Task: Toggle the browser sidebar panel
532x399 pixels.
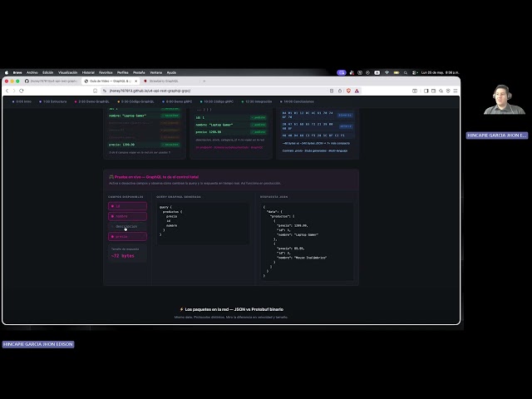Action: click(426, 91)
